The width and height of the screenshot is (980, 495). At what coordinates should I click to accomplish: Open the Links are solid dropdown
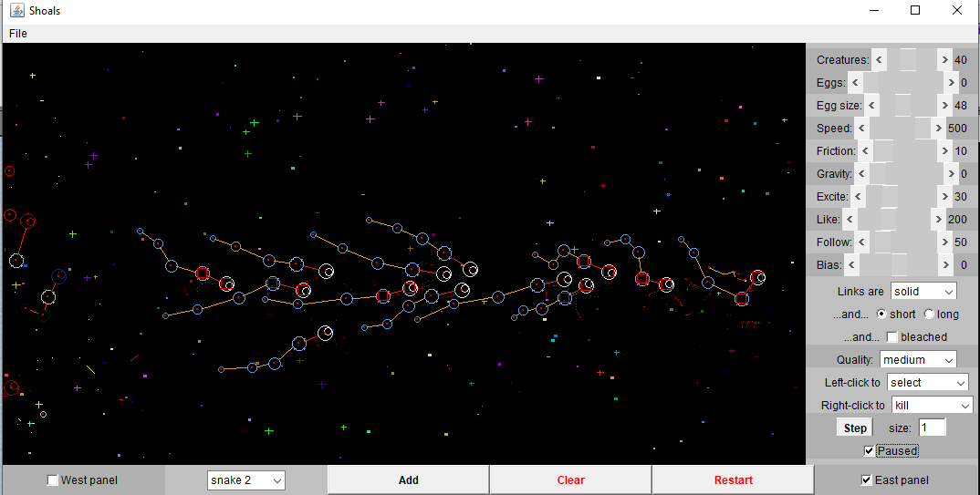tap(923, 292)
